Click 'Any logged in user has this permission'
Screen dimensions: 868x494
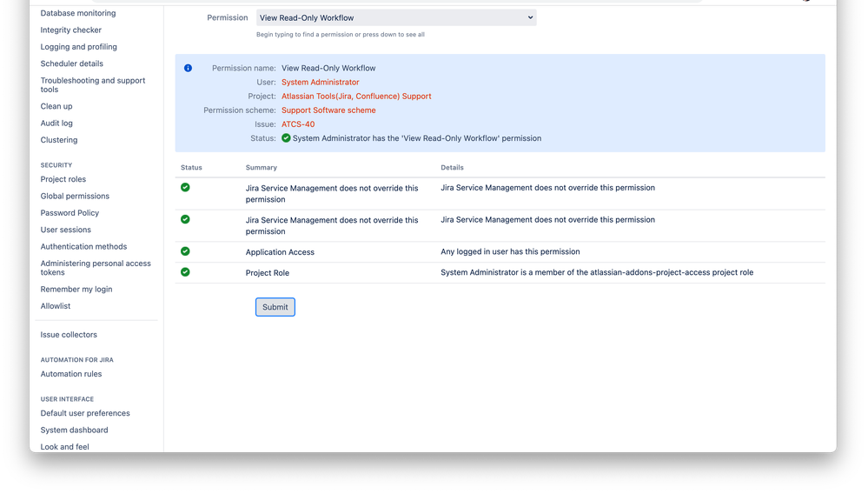pos(510,251)
